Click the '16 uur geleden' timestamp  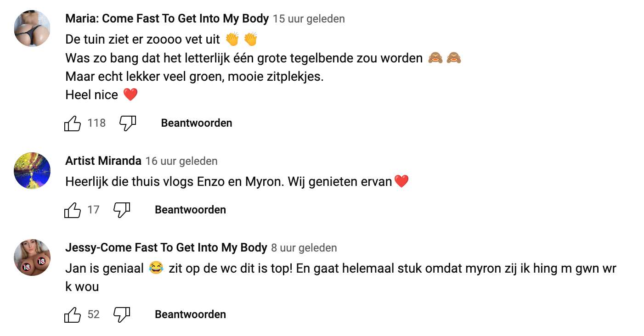181,161
